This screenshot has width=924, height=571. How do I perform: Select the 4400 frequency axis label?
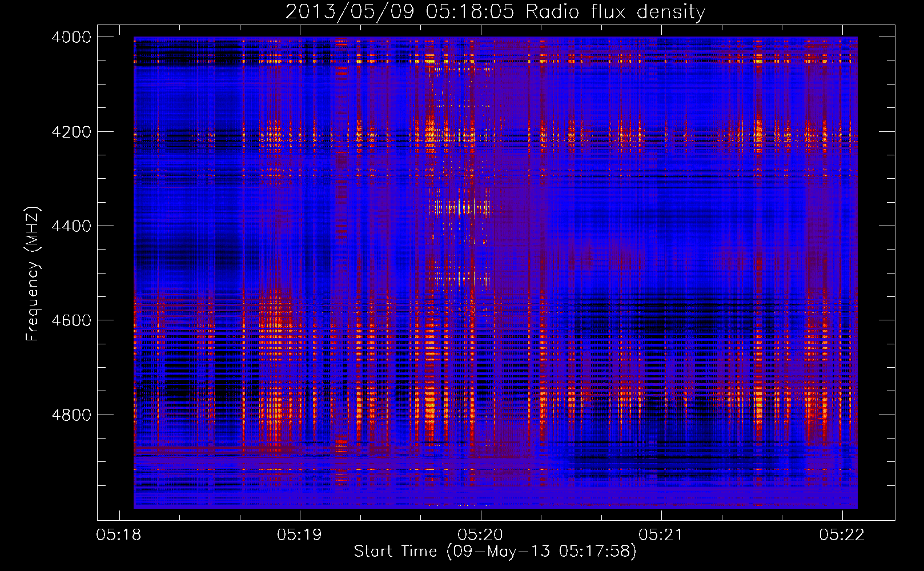71,226
